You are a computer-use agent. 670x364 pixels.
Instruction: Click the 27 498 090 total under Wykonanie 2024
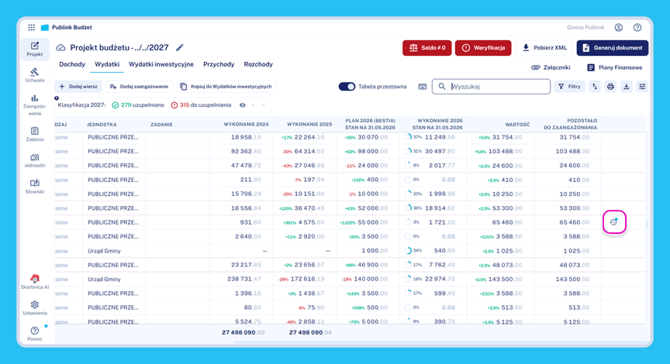243,332
